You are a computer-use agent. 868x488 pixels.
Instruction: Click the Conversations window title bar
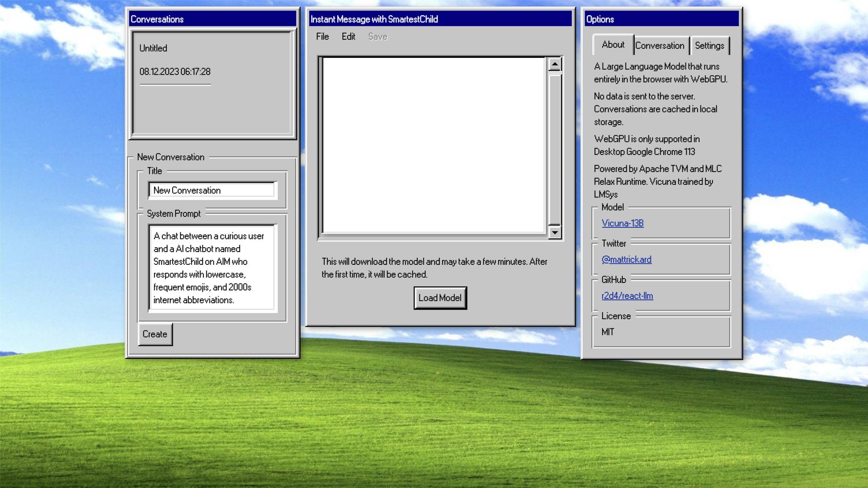point(212,19)
